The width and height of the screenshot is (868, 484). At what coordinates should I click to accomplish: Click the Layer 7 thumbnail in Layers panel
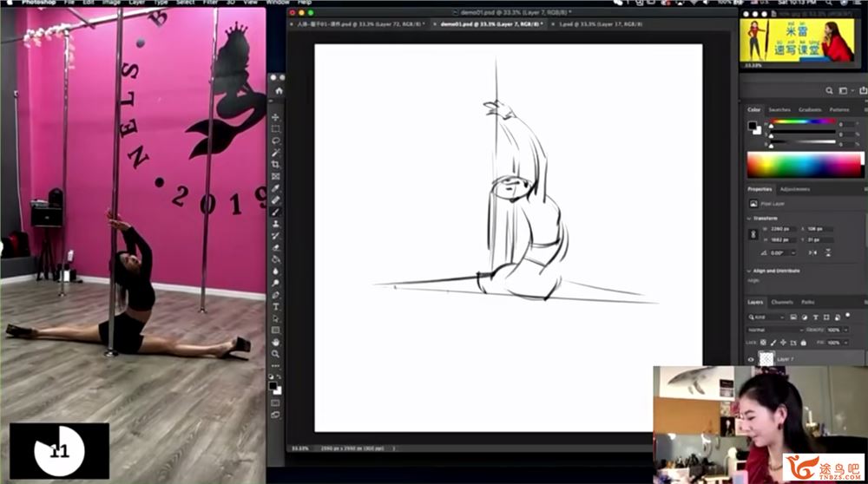pos(766,358)
